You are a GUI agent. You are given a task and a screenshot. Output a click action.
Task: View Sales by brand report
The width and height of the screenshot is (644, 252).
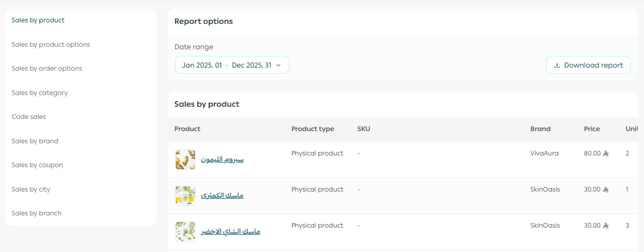click(35, 141)
